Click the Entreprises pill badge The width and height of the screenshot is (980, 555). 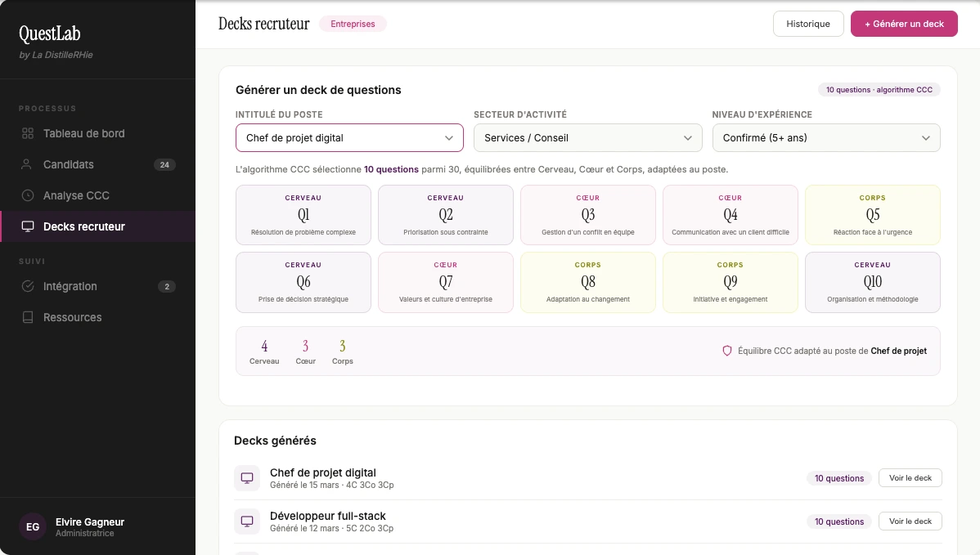[x=353, y=24]
